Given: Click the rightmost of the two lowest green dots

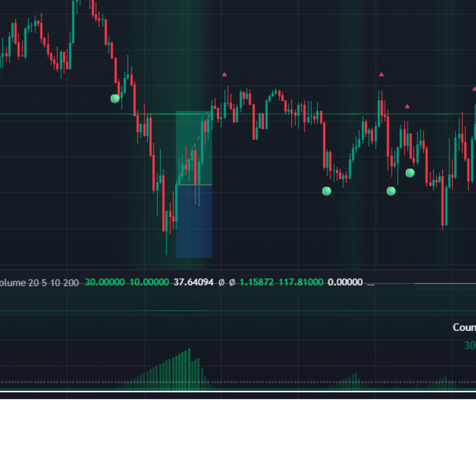Looking at the screenshot, I should pos(391,191).
